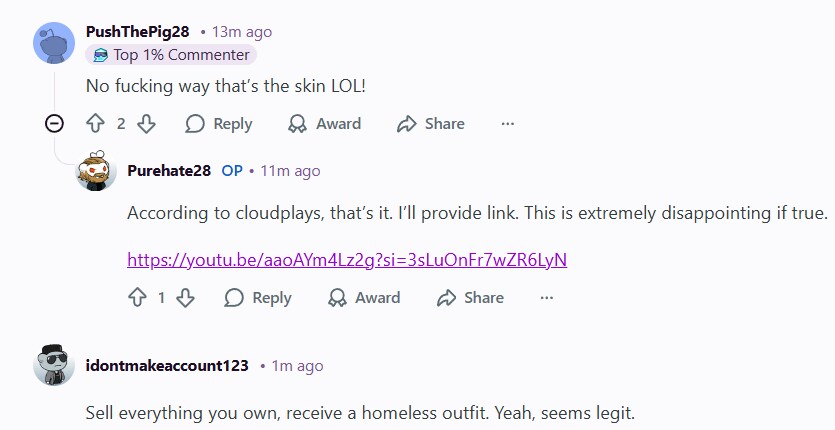Reply to PushThePig28's comment

(218, 124)
